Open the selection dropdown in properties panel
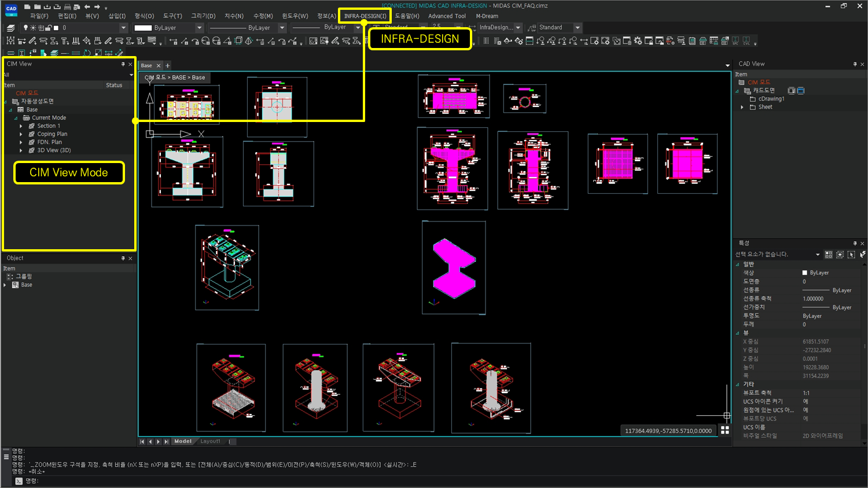 [818, 254]
